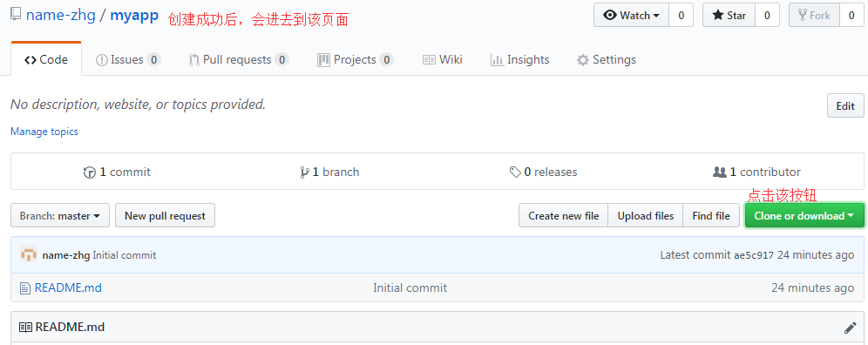Switch to the Insights tab
The image size is (868, 345).
pyautogui.click(x=520, y=59)
